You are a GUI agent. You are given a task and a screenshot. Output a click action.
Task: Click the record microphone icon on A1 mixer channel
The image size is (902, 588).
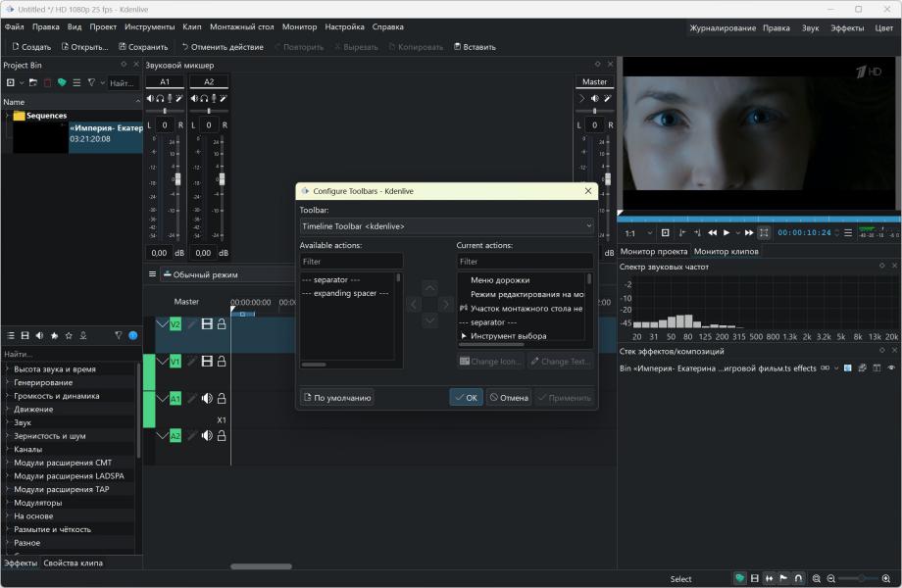pyautogui.click(x=170, y=98)
